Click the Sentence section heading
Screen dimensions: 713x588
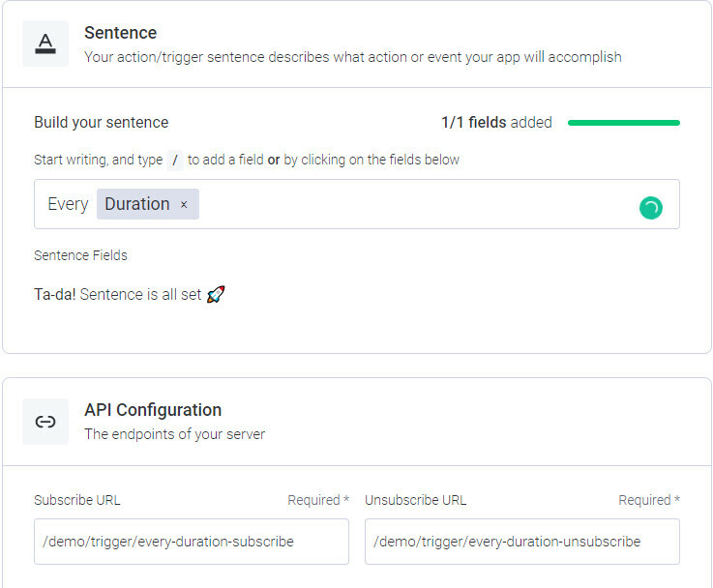(121, 33)
